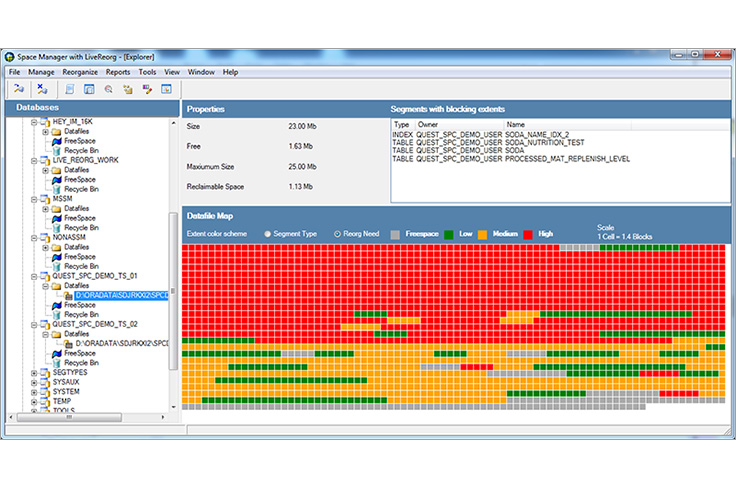Click the gray Freespace legend swatch
Screen dimensions: 736x489
(x=395, y=234)
